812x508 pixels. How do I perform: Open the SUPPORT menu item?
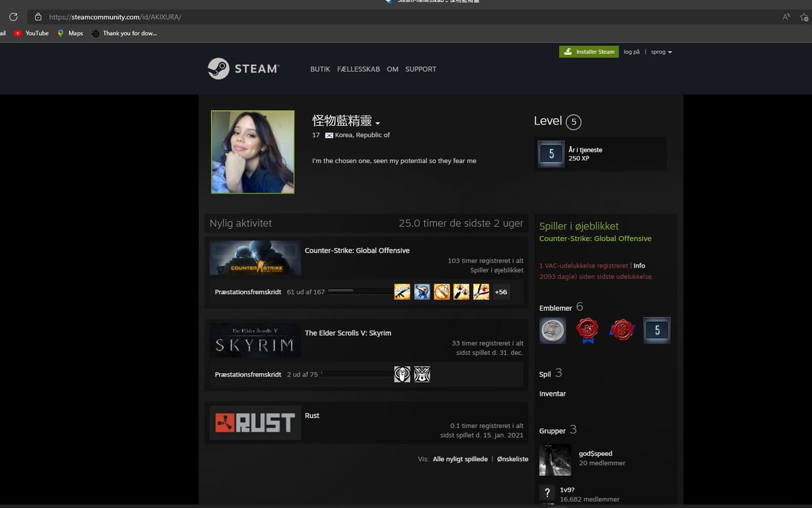coord(421,69)
